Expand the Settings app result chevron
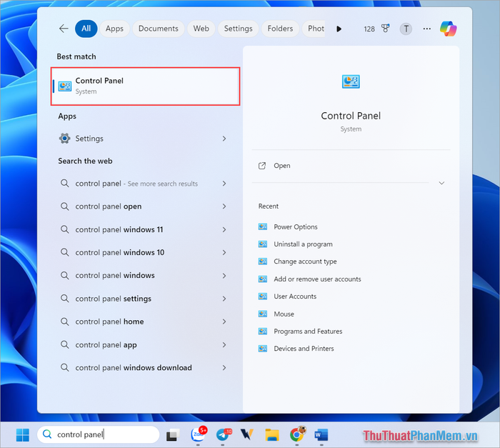 (224, 139)
